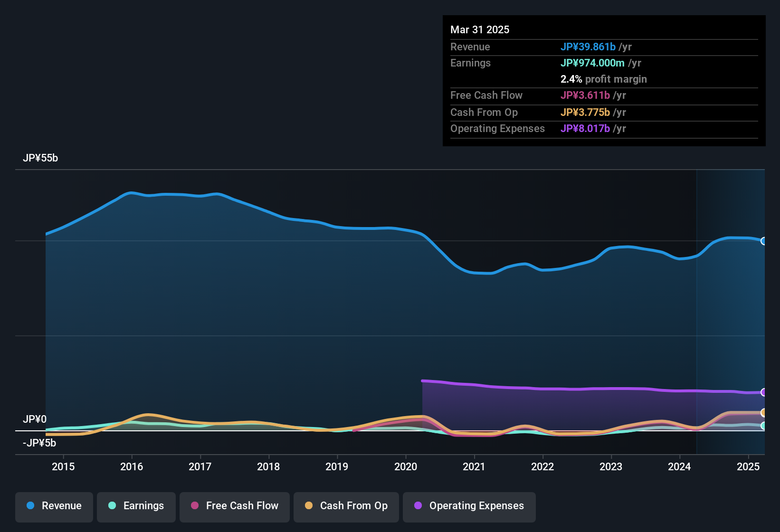
Task: Click the Cash From Op tooltip label
Action: pyautogui.click(x=484, y=112)
